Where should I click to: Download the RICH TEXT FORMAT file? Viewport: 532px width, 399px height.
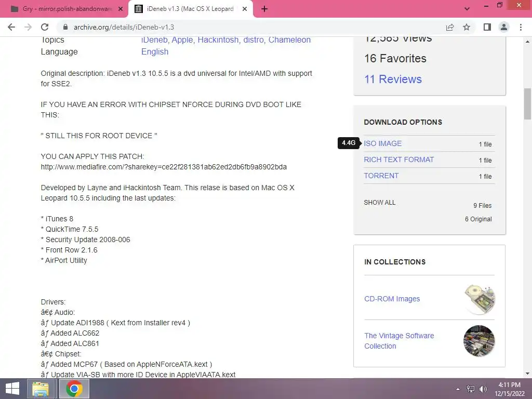[398, 159]
